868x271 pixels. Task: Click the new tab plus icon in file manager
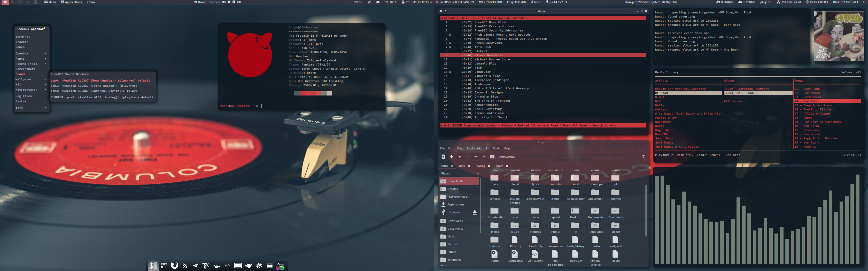(x=452, y=157)
